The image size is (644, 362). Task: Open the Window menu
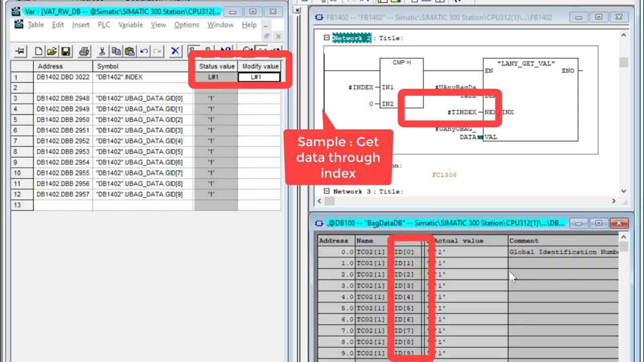click(220, 25)
